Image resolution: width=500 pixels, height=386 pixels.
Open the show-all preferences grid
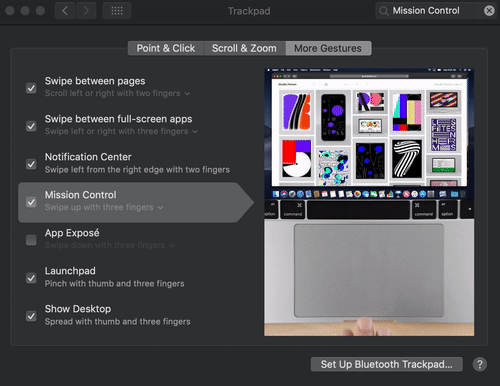click(117, 11)
